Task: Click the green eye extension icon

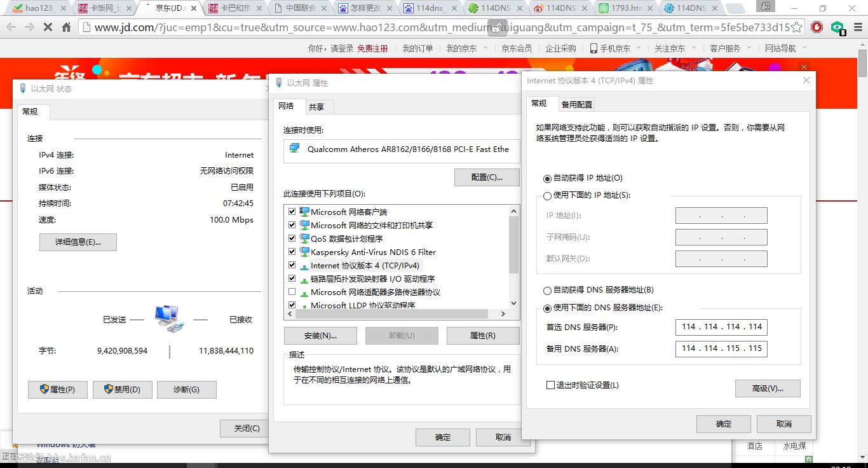Action: point(838,28)
